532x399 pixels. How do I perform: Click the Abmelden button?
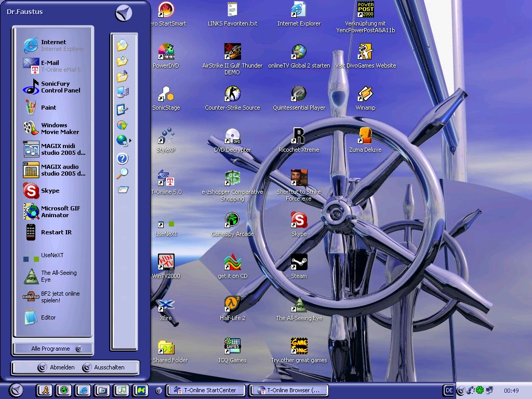click(56, 367)
